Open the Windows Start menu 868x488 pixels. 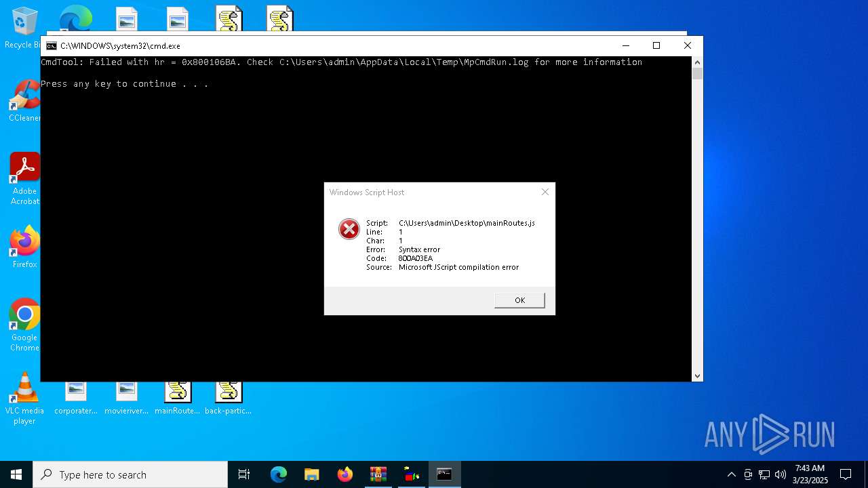coord(16,474)
